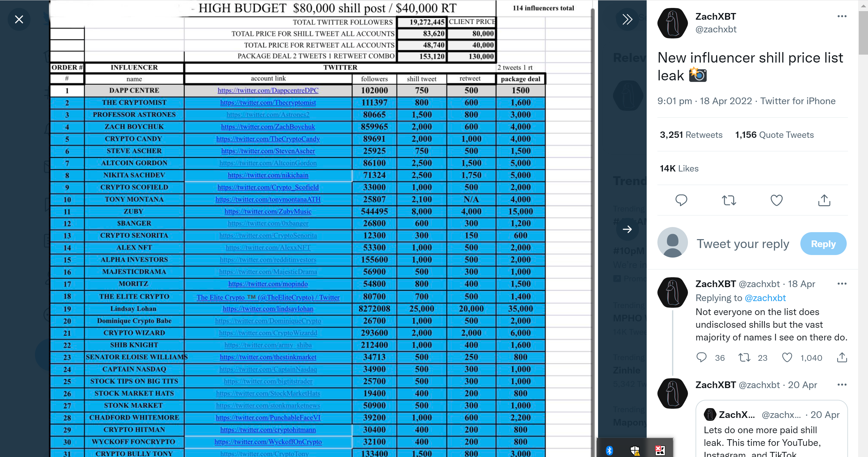Viewport: 868px width, 457px height.
Task: Click ZachXBT avatar on 18 Apr reply
Action: [x=672, y=292]
